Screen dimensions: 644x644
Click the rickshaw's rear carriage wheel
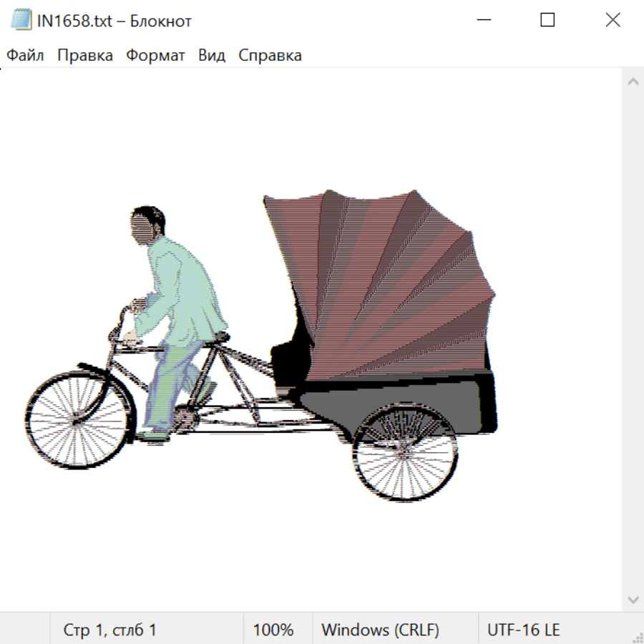(x=405, y=454)
